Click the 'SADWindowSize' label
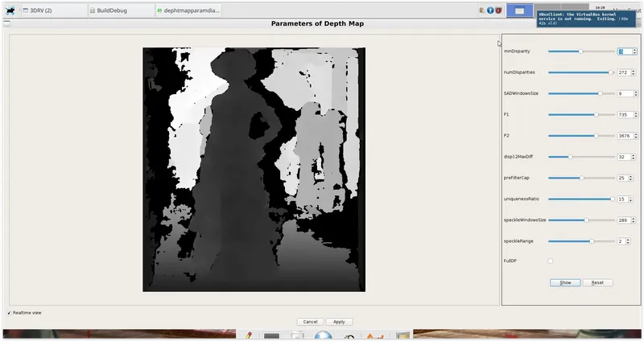Screen dimensions: 644x341 pos(521,93)
